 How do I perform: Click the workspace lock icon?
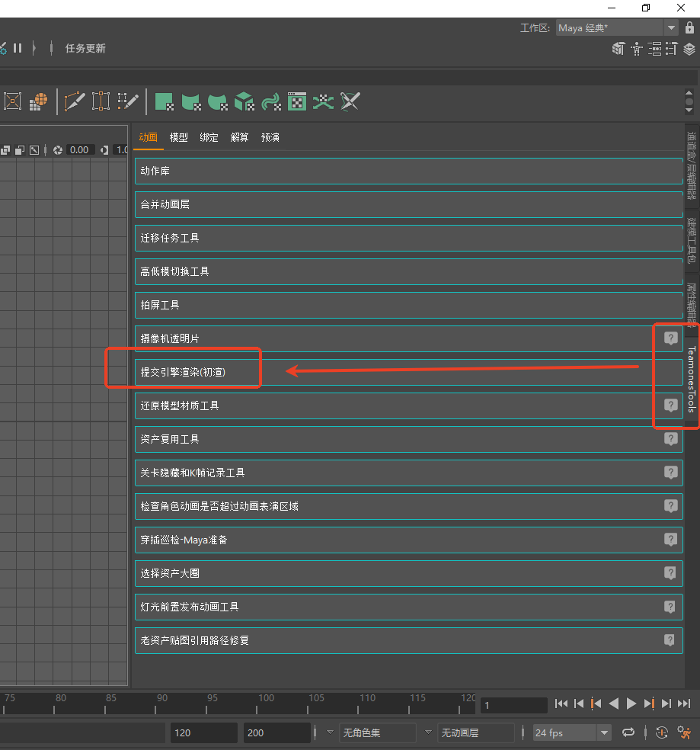689,28
